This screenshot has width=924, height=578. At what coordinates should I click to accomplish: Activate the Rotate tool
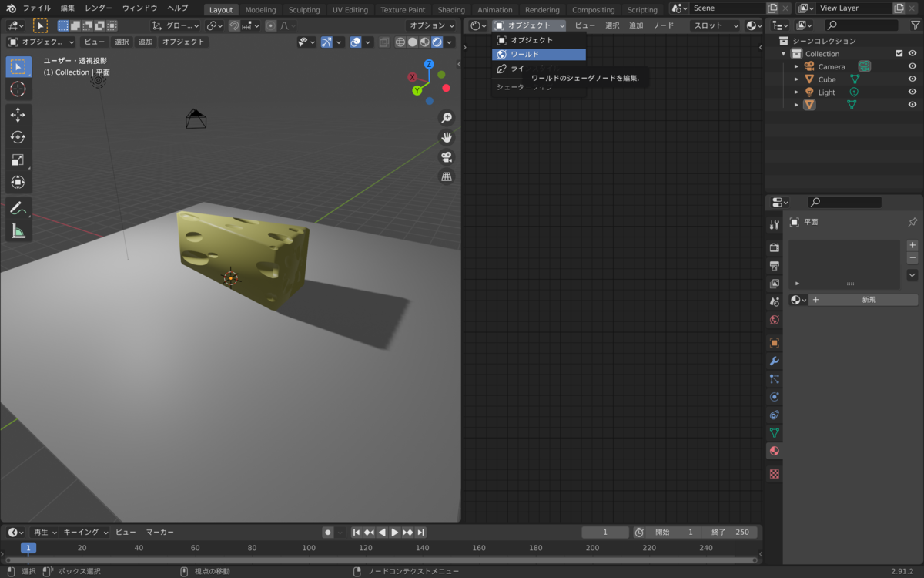click(18, 137)
